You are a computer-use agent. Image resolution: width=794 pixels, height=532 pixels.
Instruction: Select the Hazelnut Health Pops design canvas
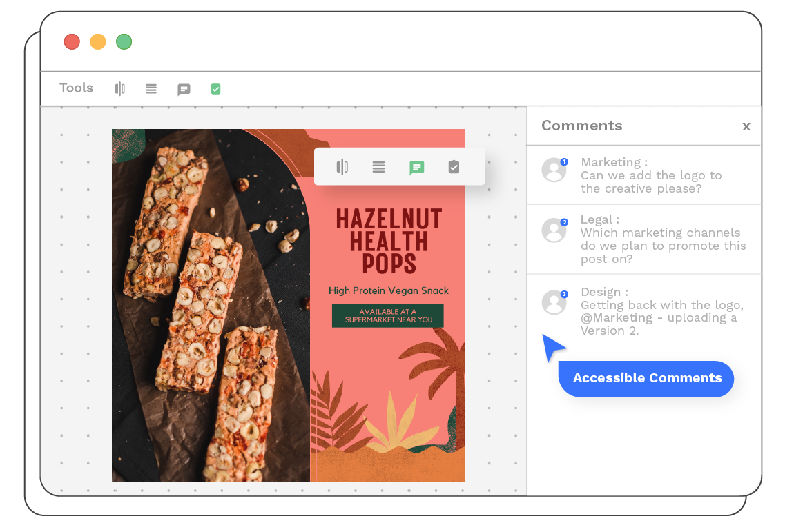coord(288,305)
